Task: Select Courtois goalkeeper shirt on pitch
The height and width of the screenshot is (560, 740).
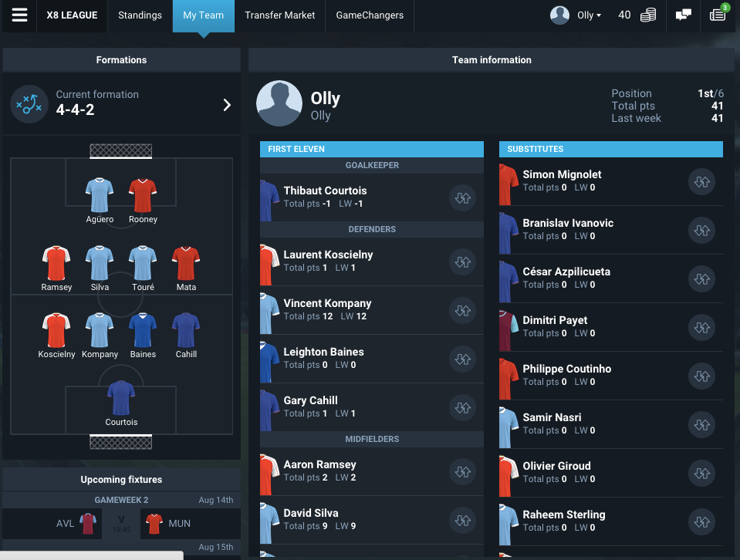Action: pos(121,398)
